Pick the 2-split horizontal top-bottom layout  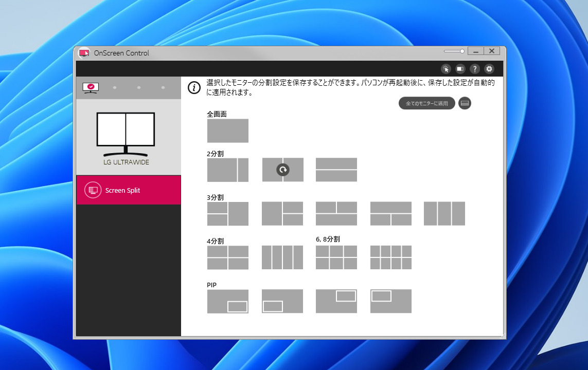[336, 170]
